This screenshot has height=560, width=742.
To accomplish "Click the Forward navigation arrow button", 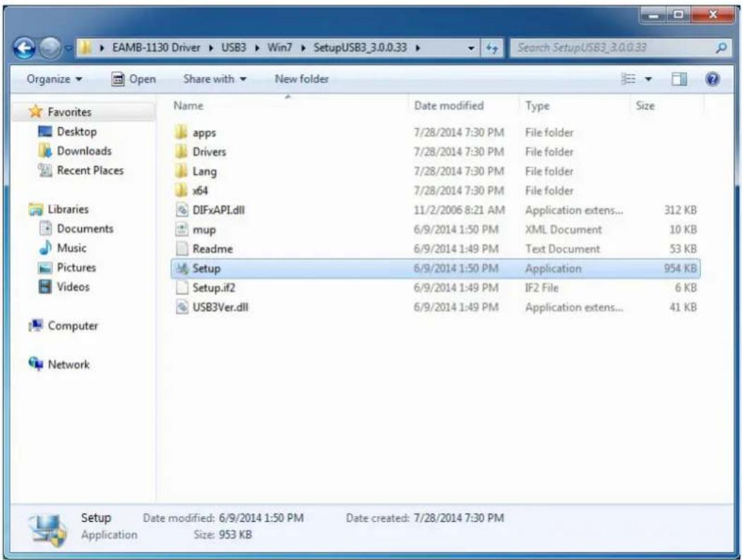I will point(50,48).
